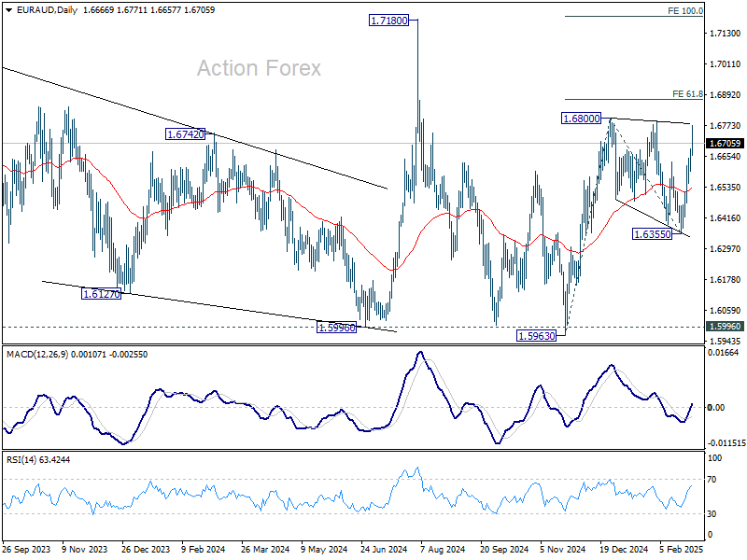The width and height of the screenshot is (747, 560).
Task: Click the 7 Aug 2024 date label
Action: coord(442,549)
